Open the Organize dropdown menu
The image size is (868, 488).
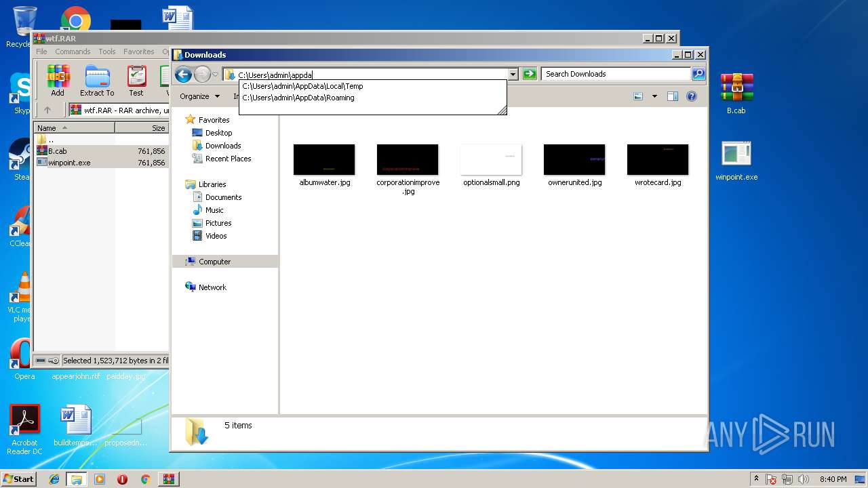[x=199, y=96]
